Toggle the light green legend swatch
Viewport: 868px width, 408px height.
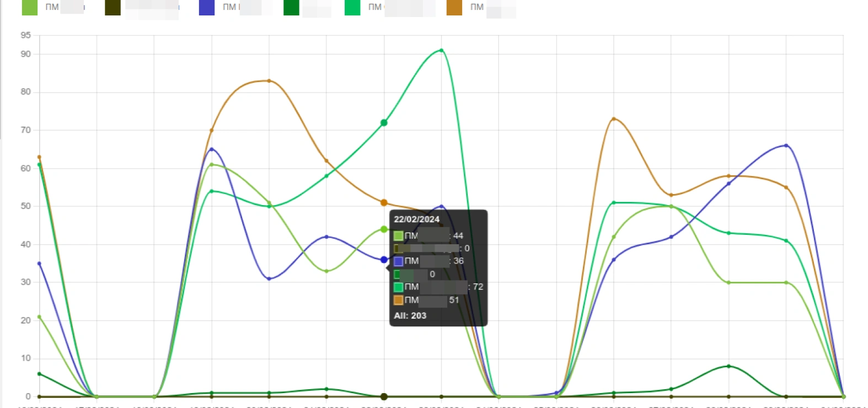point(30,7)
